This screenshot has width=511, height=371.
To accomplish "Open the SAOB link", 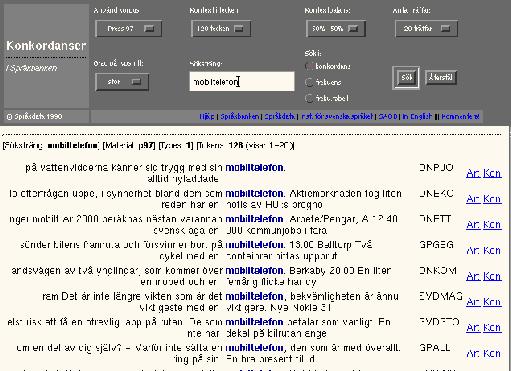I will pos(388,117).
